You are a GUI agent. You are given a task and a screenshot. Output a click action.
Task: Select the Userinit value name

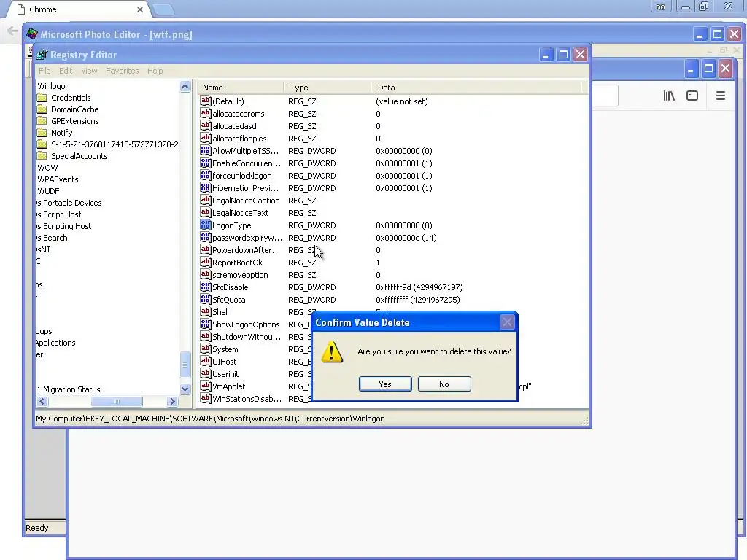click(225, 374)
